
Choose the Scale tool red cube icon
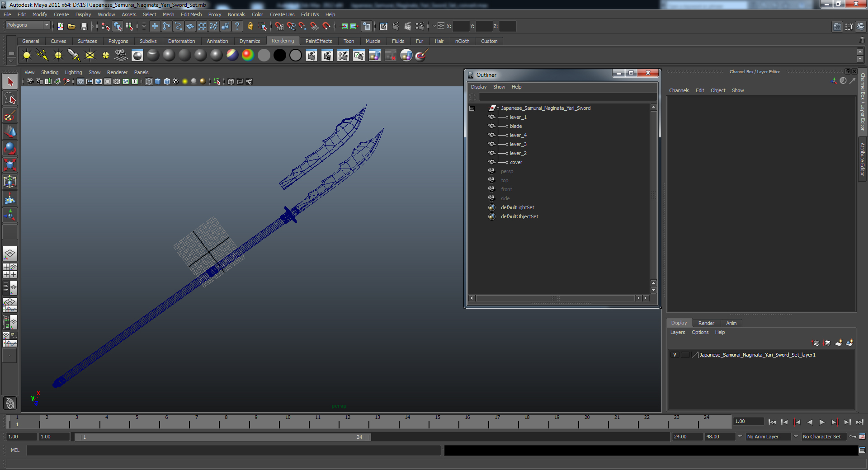(x=10, y=165)
